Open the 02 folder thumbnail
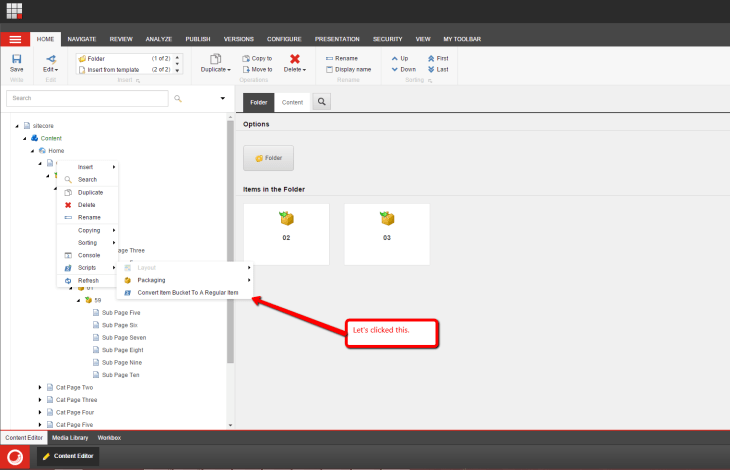The height and width of the screenshot is (470, 730). pos(286,234)
